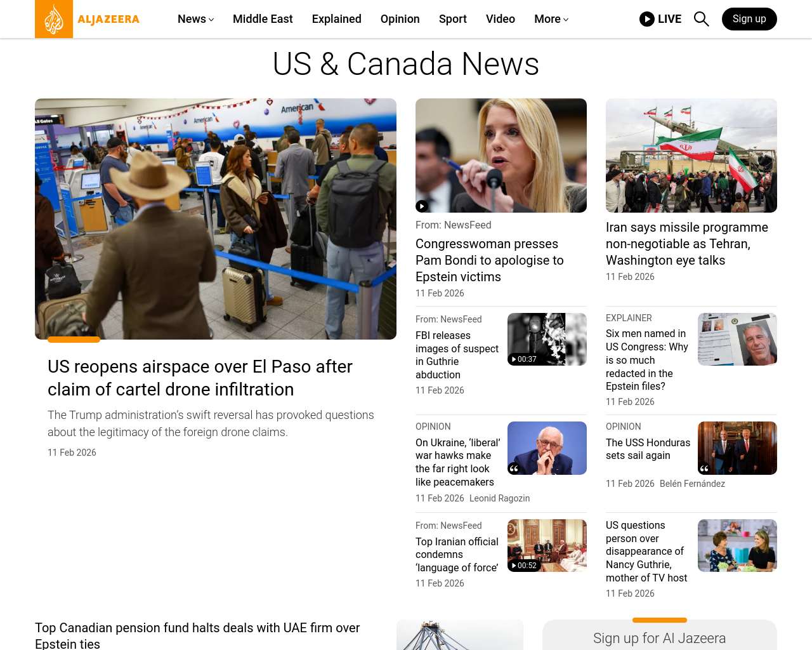
Task: Click the Al Jazeera logo icon
Action: click(54, 19)
